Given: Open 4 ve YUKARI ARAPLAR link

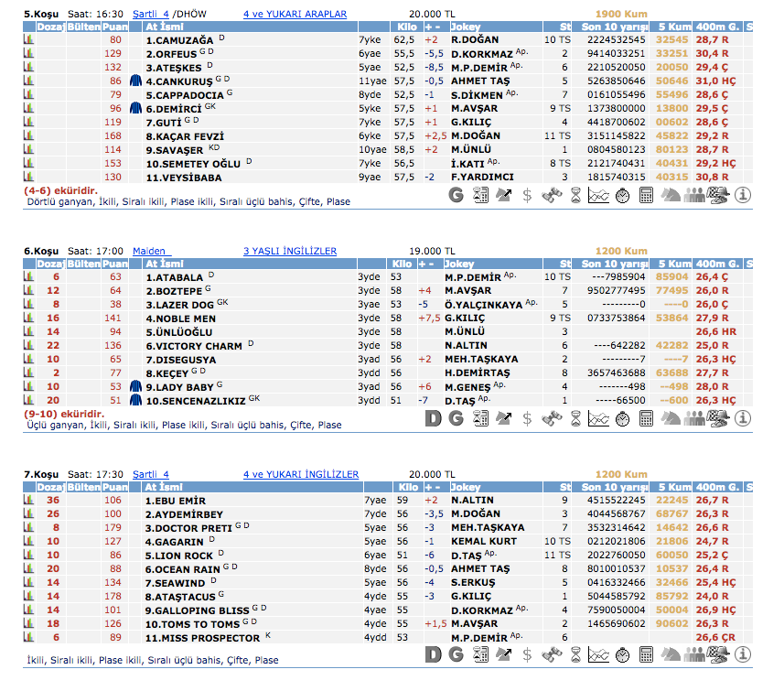Looking at the screenshot, I should click(295, 15).
